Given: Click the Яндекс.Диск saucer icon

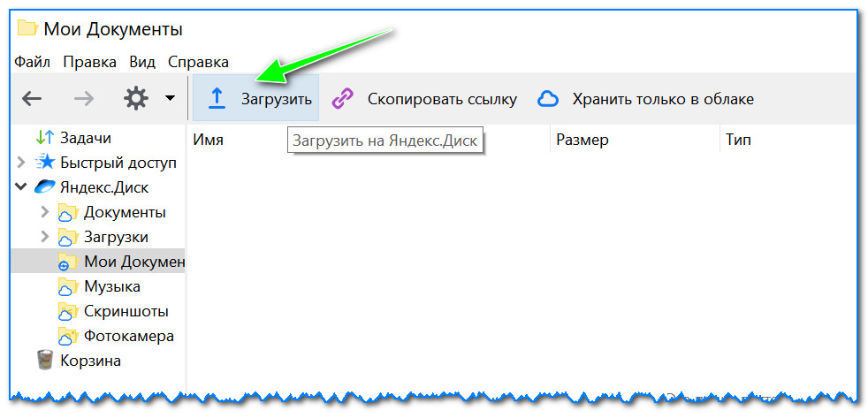Looking at the screenshot, I should pos(44,187).
